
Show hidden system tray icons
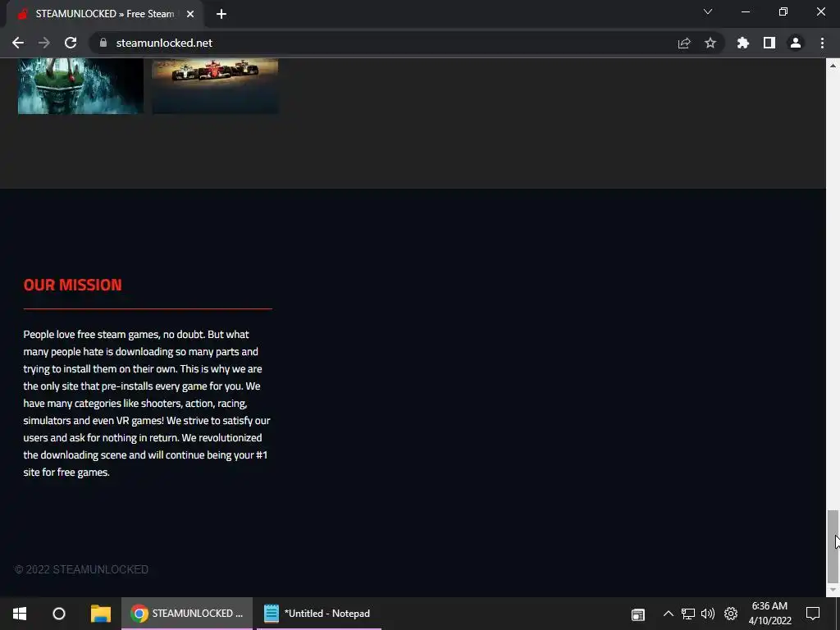[x=668, y=614]
